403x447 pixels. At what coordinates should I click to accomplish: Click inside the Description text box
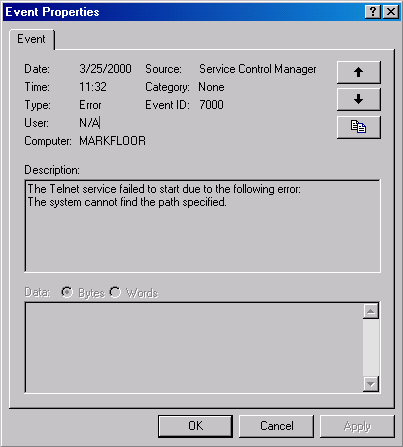click(203, 226)
